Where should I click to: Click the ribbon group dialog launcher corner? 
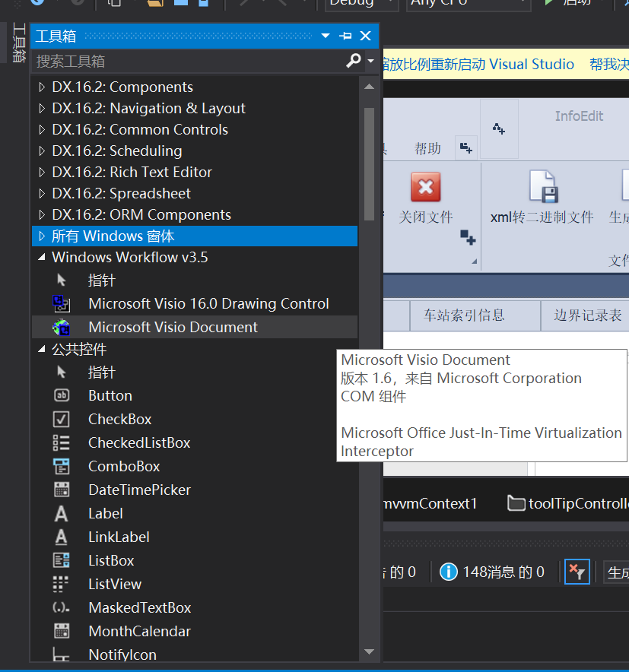474,262
